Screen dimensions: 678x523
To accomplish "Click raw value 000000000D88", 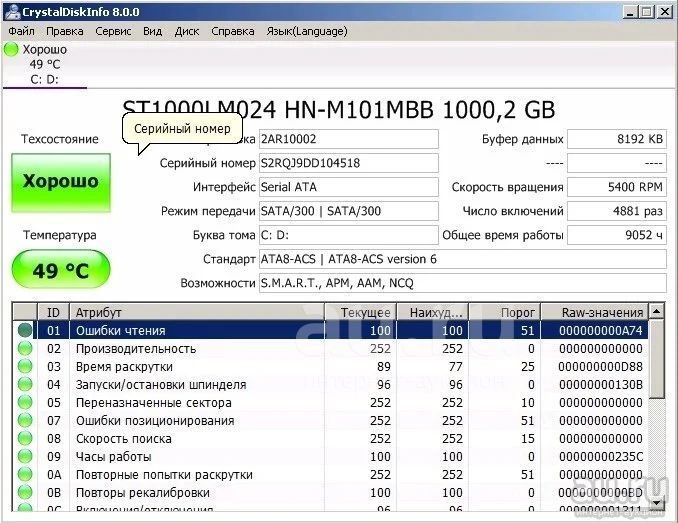I will pos(601,367).
